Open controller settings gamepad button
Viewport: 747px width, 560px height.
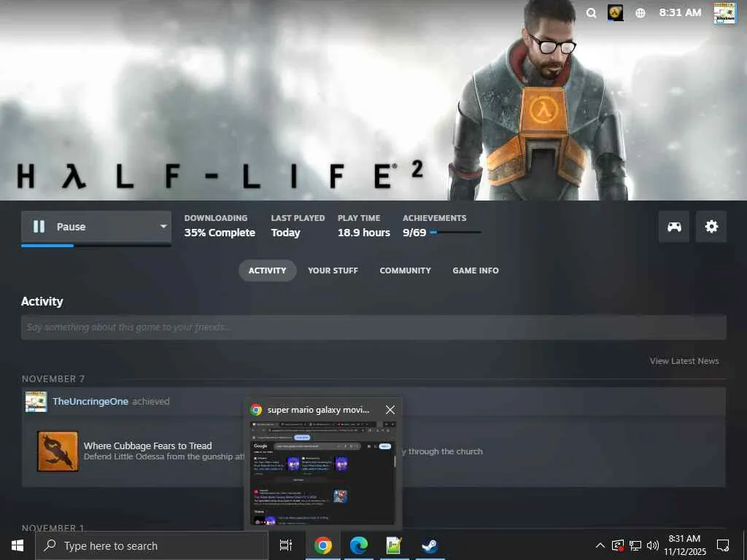point(673,227)
